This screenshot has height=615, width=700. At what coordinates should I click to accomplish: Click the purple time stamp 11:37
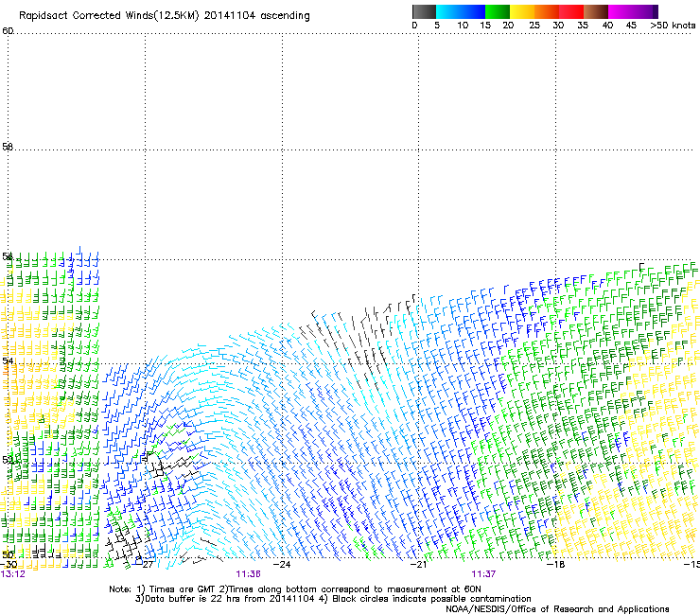[x=483, y=574]
